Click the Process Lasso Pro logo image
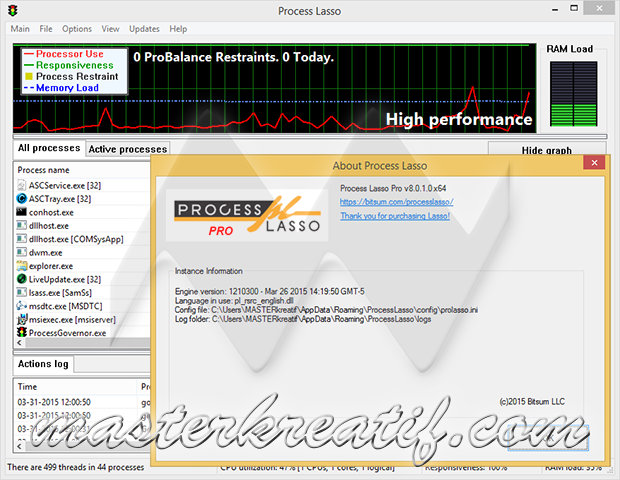The height and width of the screenshot is (480, 620). point(247,215)
